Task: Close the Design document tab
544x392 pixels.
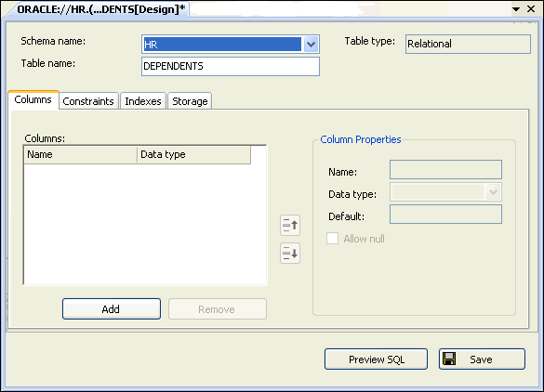Action: [x=531, y=9]
